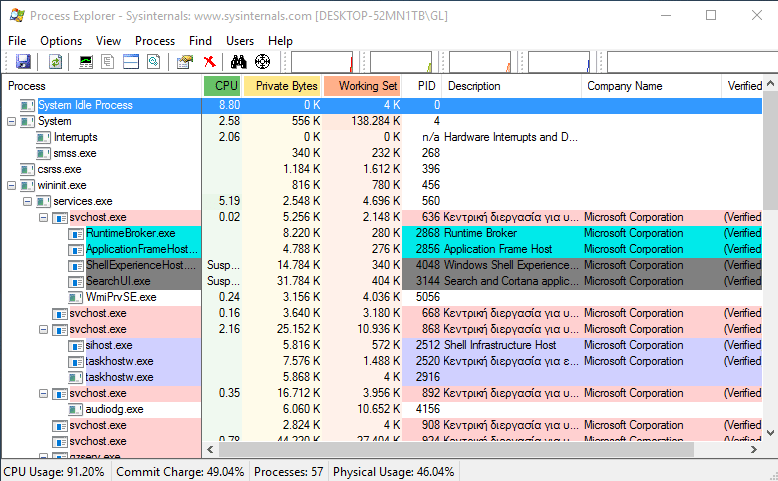
Task: Click the sihost.exe process icon
Action: click(76, 345)
